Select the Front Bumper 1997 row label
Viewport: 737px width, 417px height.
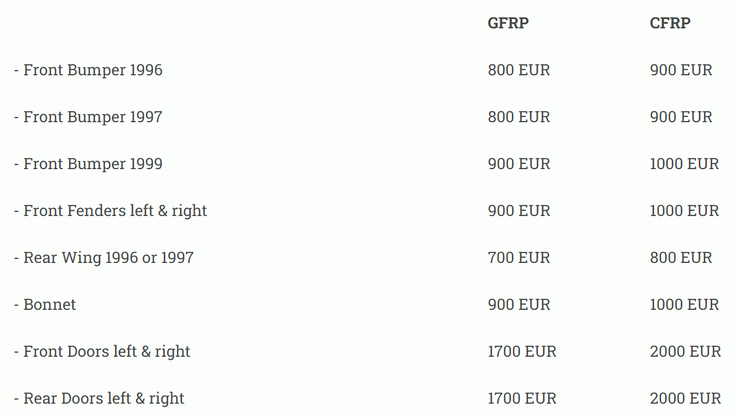tap(88, 117)
